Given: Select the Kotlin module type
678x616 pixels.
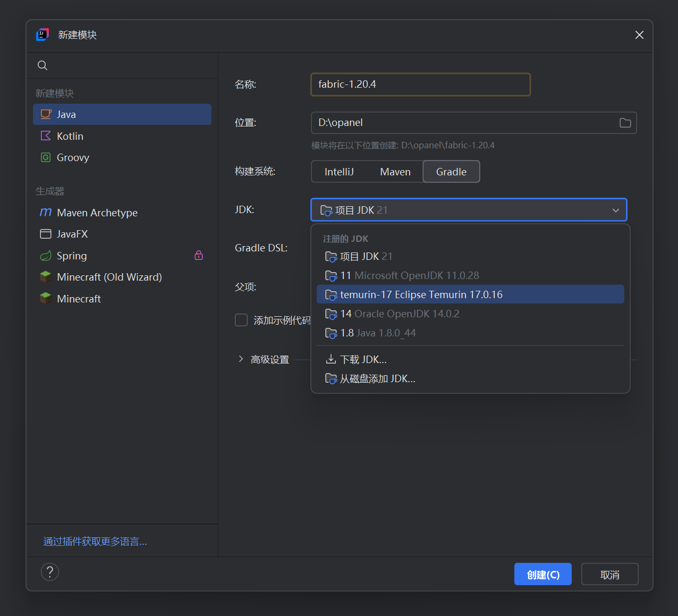Looking at the screenshot, I should 70,136.
